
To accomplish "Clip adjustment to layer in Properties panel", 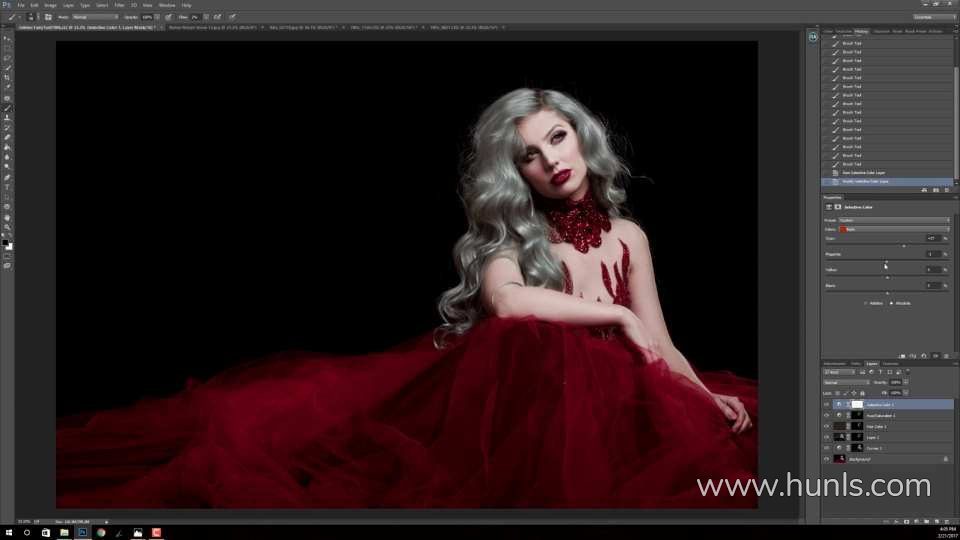I will click(902, 355).
